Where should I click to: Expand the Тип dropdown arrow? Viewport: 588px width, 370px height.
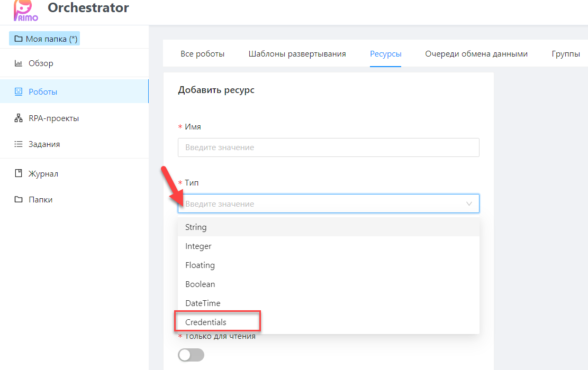pos(469,203)
